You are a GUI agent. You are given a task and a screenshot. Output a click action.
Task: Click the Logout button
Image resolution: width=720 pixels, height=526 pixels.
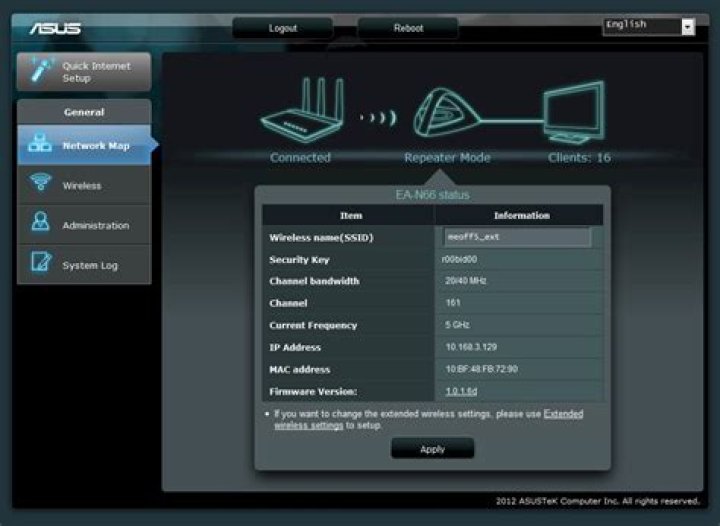[x=282, y=28]
